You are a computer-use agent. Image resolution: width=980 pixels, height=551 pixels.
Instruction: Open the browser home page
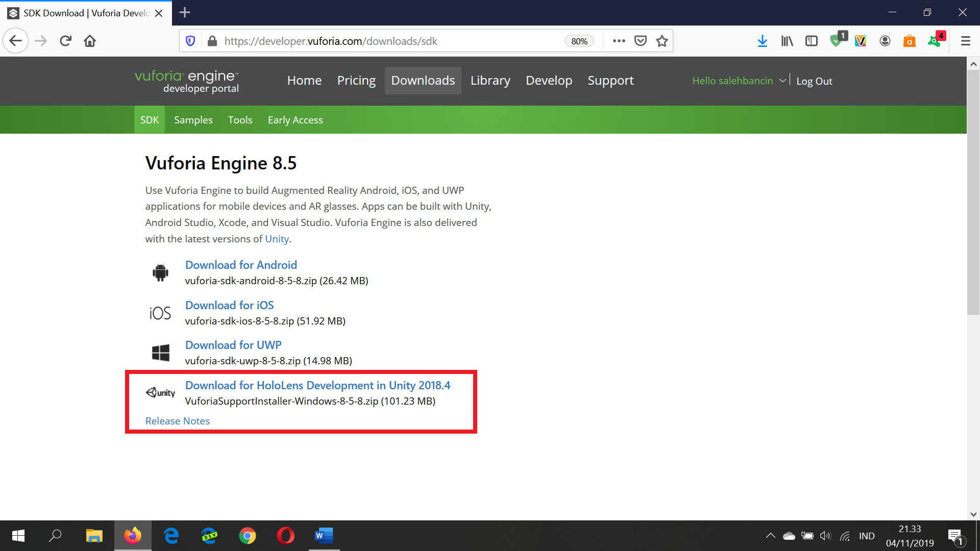pos(90,41)
